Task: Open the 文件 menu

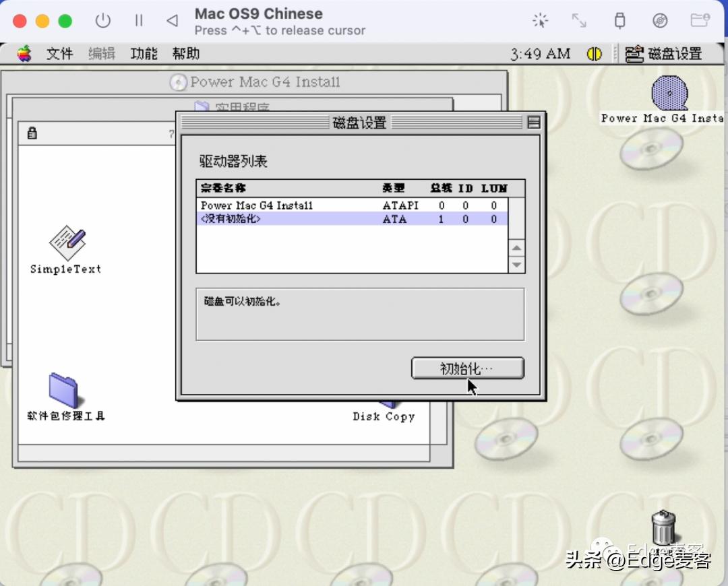Action: [60, 53]
